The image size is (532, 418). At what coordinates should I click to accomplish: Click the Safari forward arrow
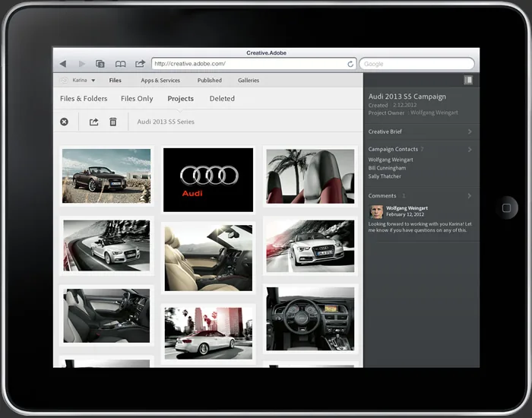82,64
